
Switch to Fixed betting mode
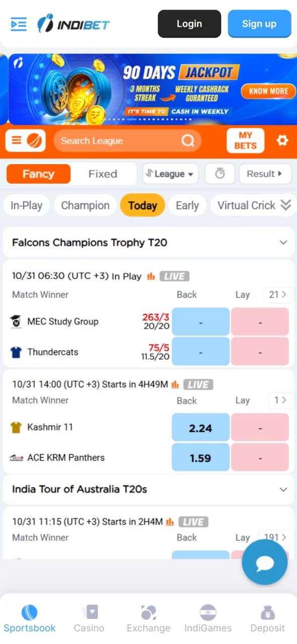pos(103,174)
